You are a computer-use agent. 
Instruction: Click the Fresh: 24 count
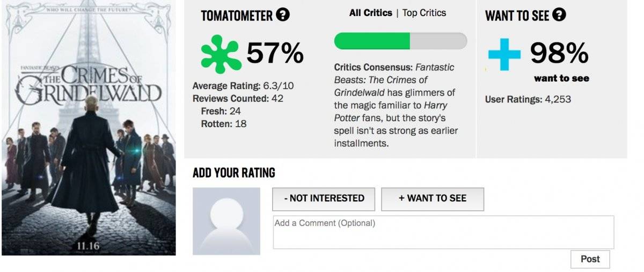(x=221, y=111)
